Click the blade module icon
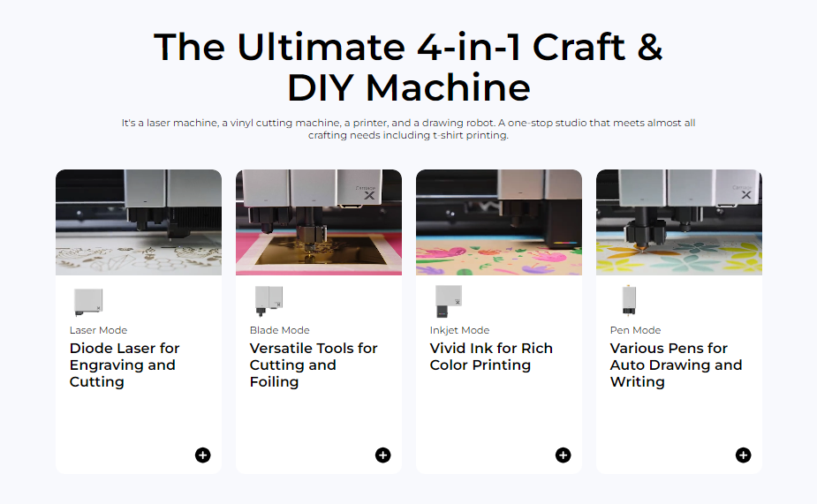The height and width of the screenshot is (504, 817). [269, 301]
